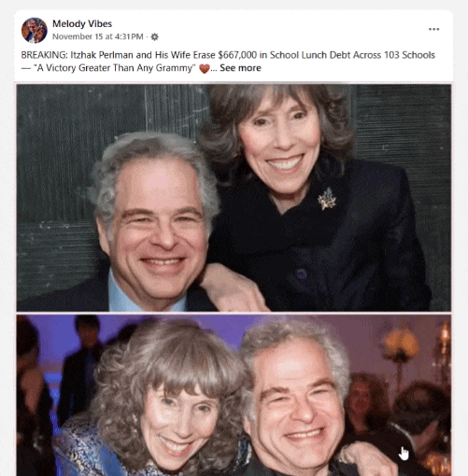Click the post audience gear icon
This screenshot has width=468, height=476.
pyautogui.click(x=154, y=37)
